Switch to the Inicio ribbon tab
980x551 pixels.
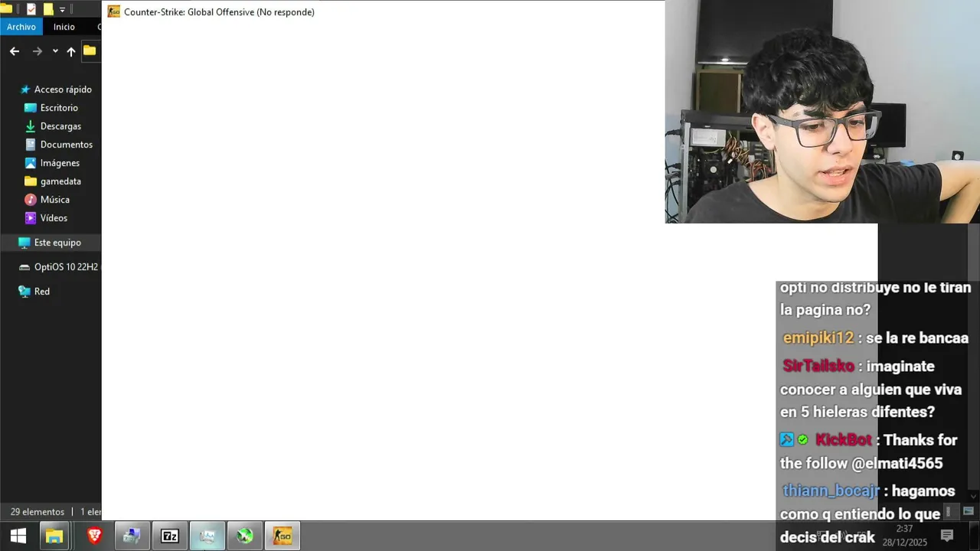(64, 27)
